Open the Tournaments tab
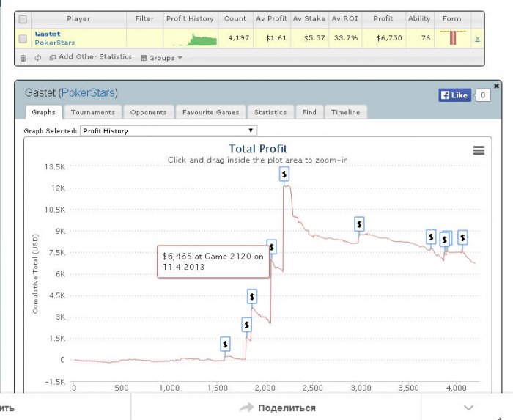The width and height of the screenshot is (513, 420). coord(93,112)
